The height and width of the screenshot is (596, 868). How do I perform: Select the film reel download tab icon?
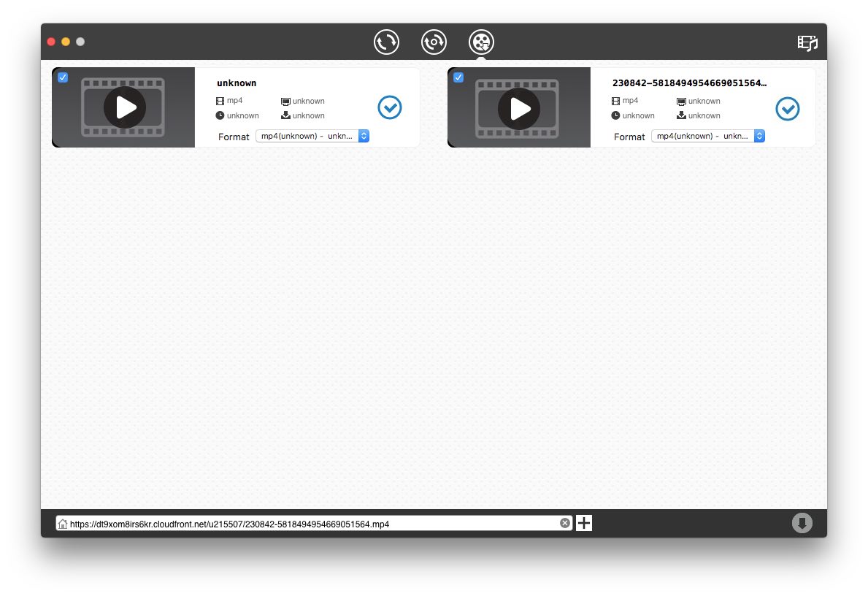(x=481, y=42)
